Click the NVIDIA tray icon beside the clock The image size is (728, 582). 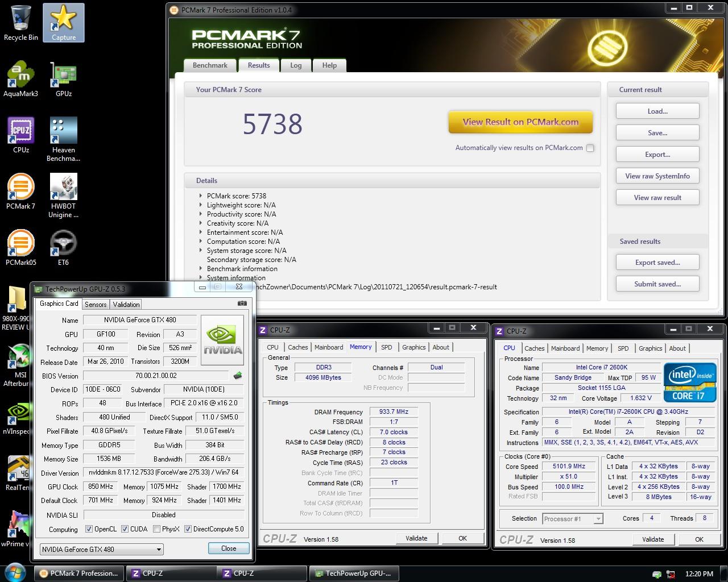(x=657, y=574)
